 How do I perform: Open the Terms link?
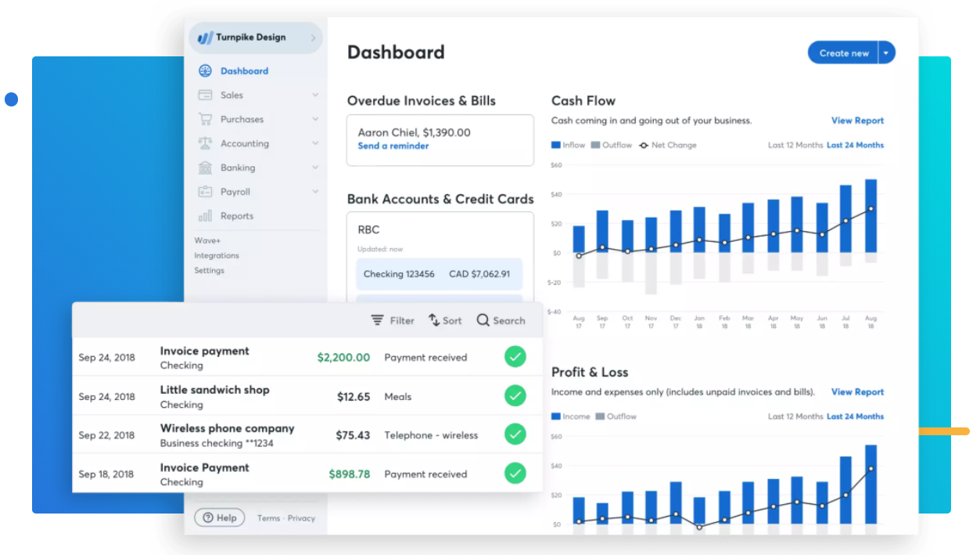(x=268, y=518)
